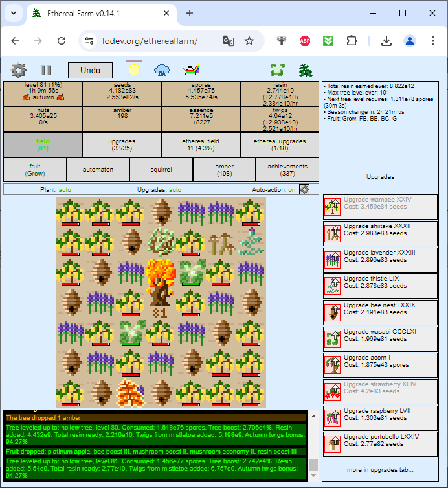Activate the rainbow ability
448x488 pixels.
tap(191, 70)
